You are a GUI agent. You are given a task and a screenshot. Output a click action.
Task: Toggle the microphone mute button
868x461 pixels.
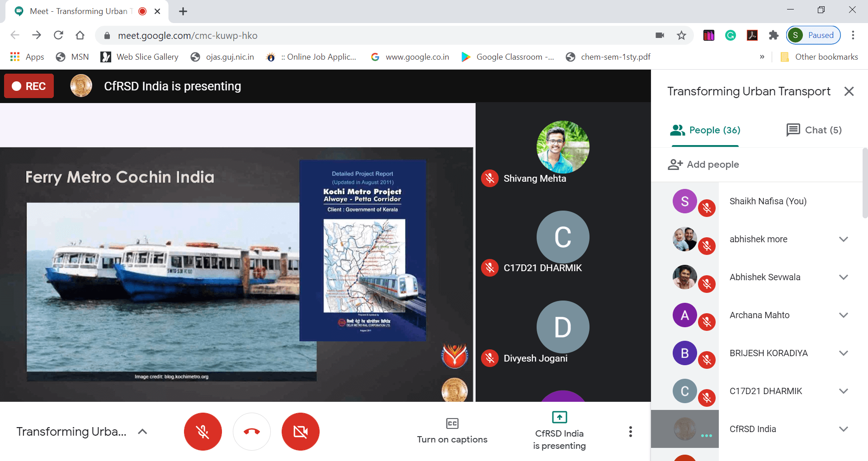click(x=203, y=432)
